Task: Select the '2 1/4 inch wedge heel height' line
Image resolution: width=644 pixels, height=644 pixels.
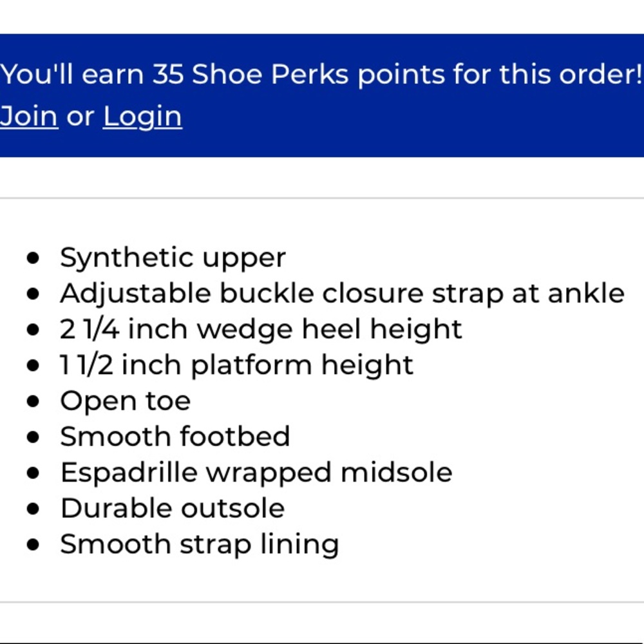Action: (x=261, y=330)
